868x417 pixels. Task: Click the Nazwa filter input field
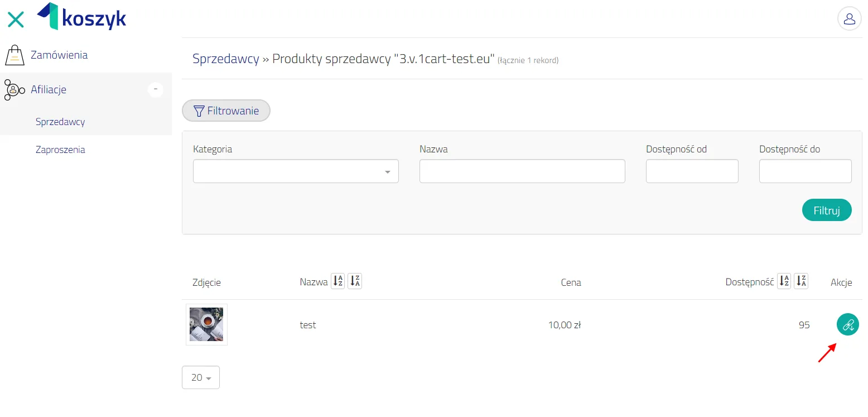(522, 171)
